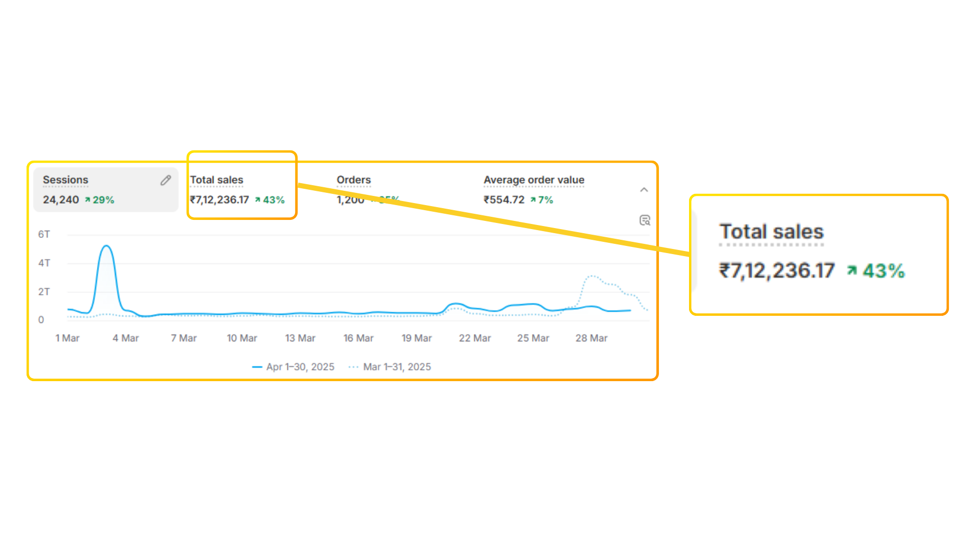The height and width of the screenshot is (551, 980).
Task: Select the Sessions metric card
Action: pyautogui.click(x=106, y=190)
